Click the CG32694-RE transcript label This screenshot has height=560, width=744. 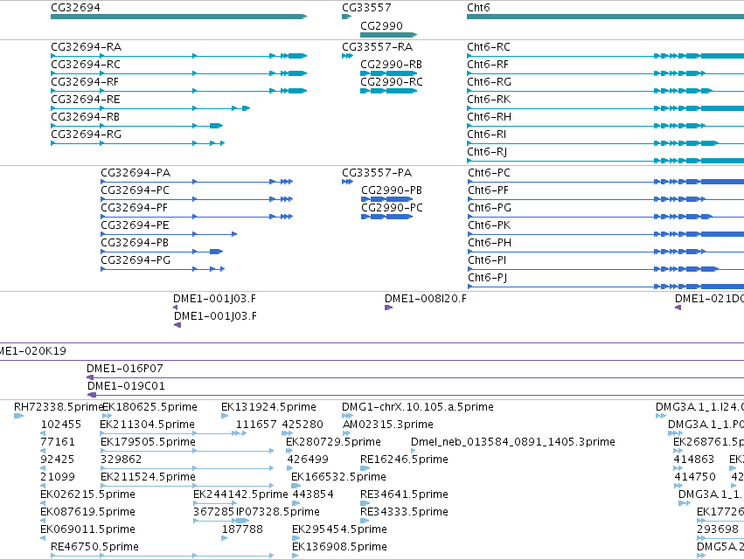point(86,100)
